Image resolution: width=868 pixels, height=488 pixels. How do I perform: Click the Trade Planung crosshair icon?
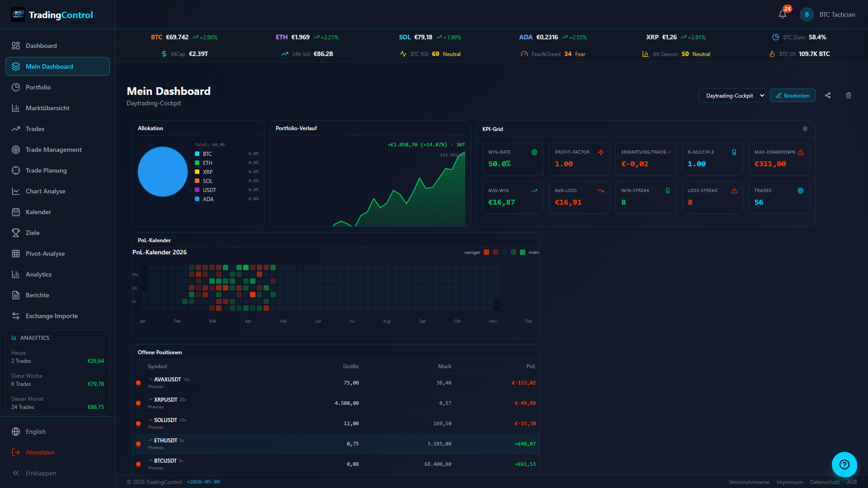pyautogui.click(x=16, y=170)
